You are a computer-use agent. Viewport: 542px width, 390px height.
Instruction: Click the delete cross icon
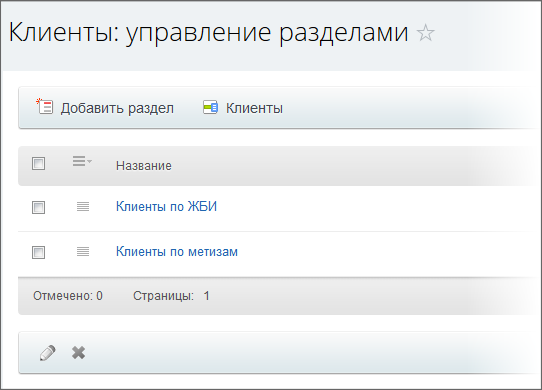pos(78,353)
